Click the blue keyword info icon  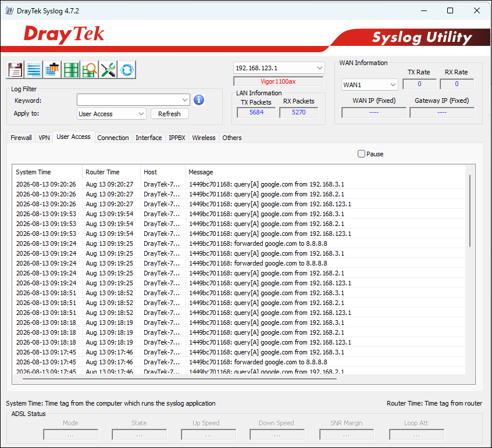click(x=199, y=100)
